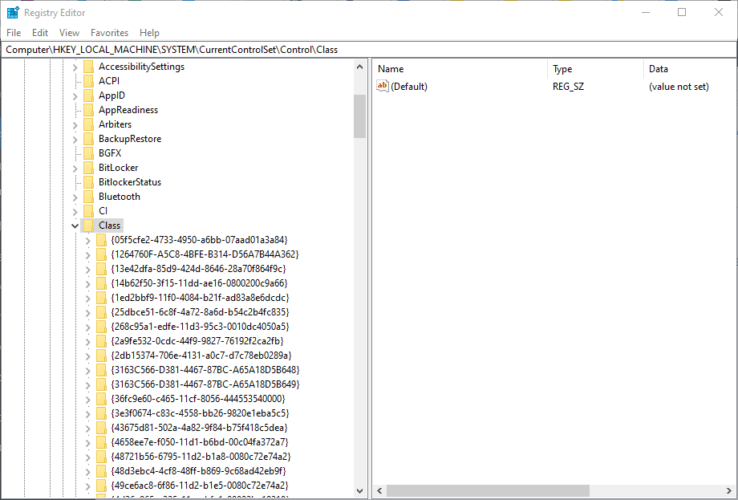738x500 pixels.
Task: Click the Arbiters folder icon
Action: [x=88, y=125]
